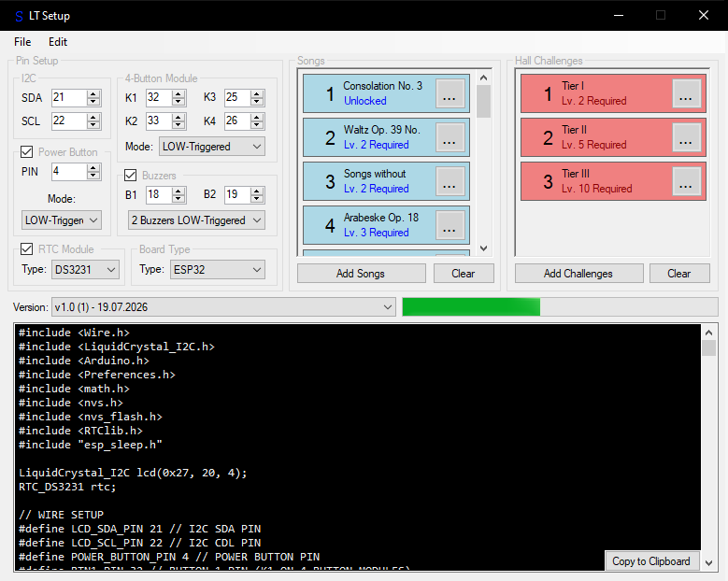Image resolution: width=728 pixels, height=581 pixels.
Task: Open the RTC Type DS3231 dropdown
Action: (85, 270)
